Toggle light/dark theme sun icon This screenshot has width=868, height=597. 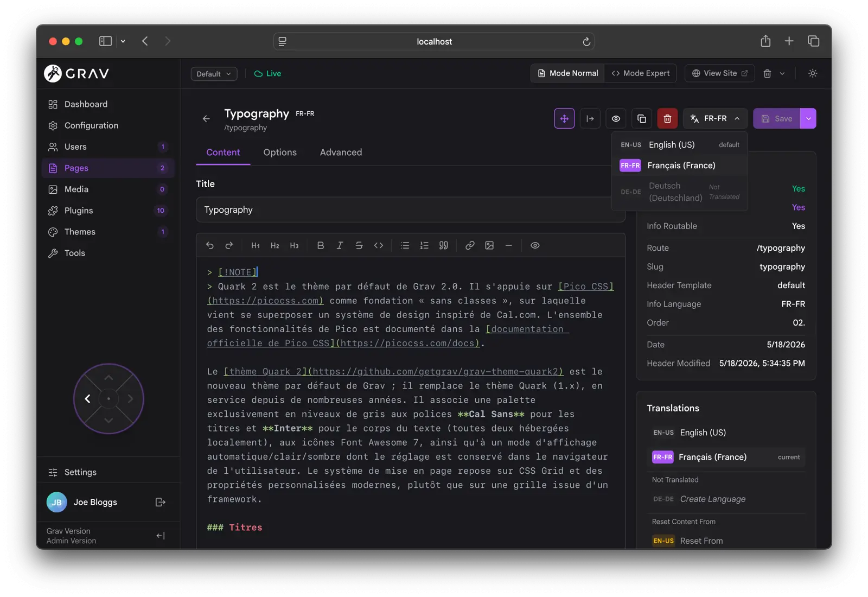tap(813, 73)
